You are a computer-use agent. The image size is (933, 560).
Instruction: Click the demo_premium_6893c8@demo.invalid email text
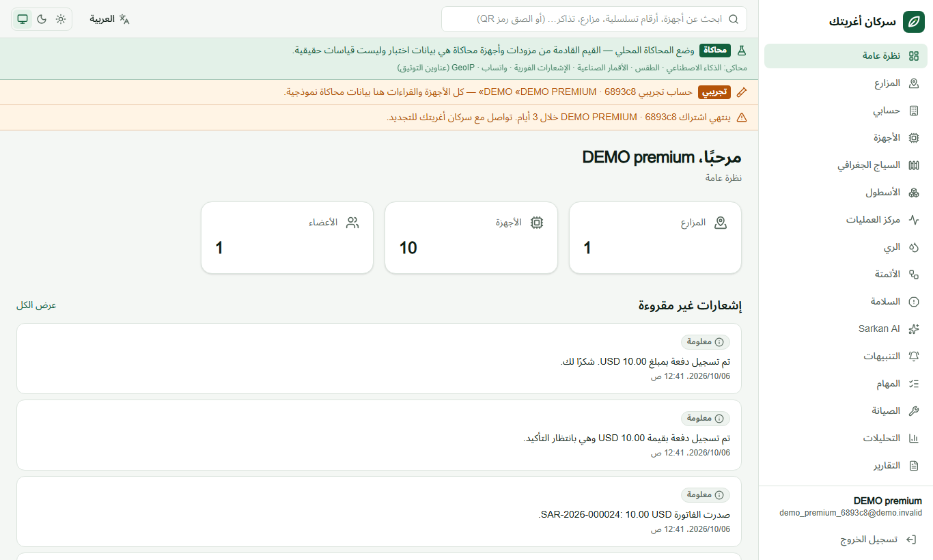pos(850,513)
